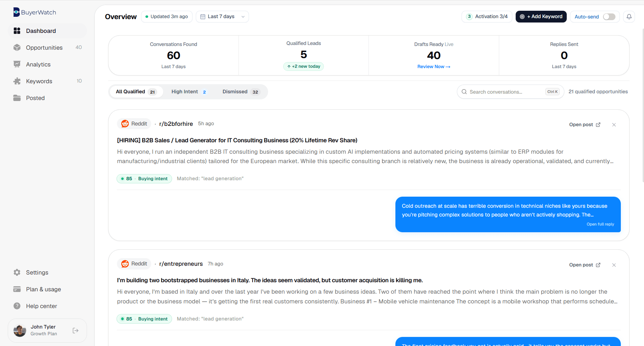The height and width of the screenshot is (346, 644).
Task: Click Open post on the r/entrepreneurs card
Action: [x=585, y=265]
